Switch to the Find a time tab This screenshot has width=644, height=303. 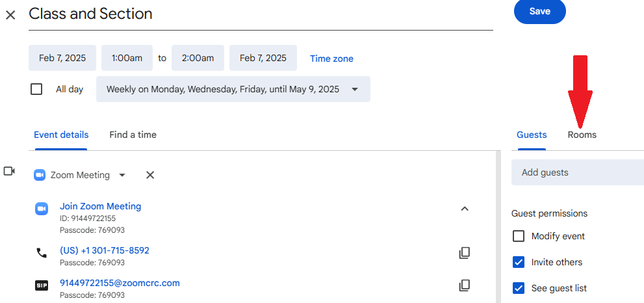coord(133,135)
